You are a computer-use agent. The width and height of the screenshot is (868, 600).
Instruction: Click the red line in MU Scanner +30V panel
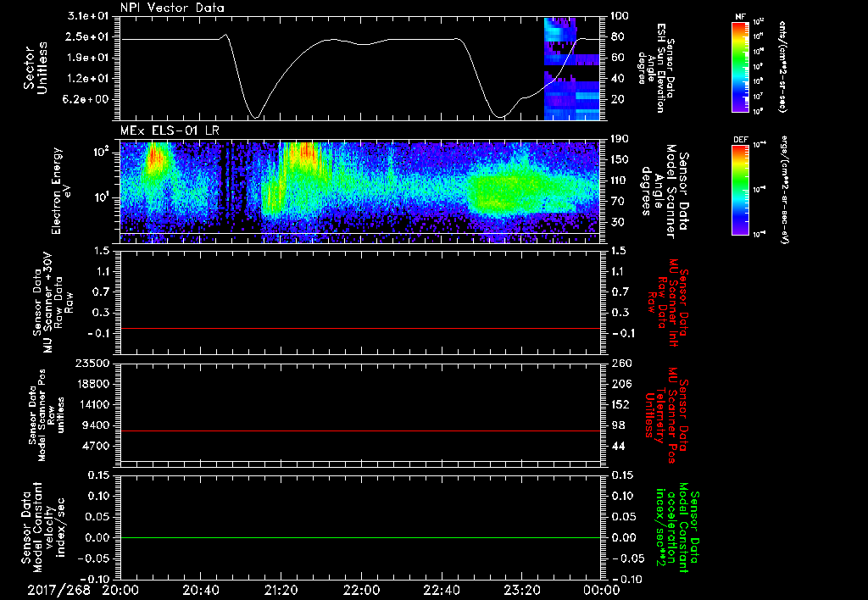pyautogui.click(x=359, y=328)
